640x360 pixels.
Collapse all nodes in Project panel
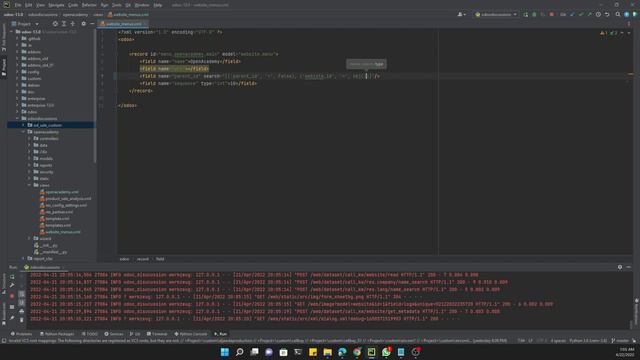point(73,24)
